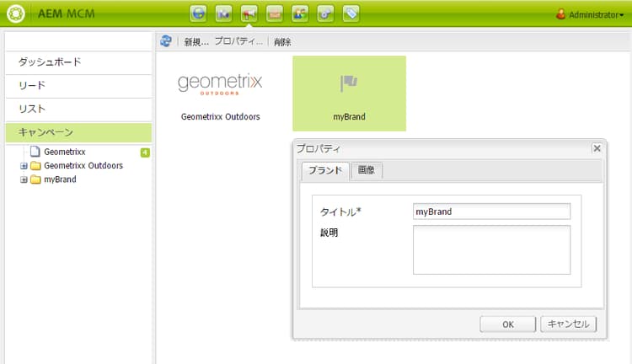Open the Administrator user menu
This screenshot has width=632, height=364.
tap(590, 15)
